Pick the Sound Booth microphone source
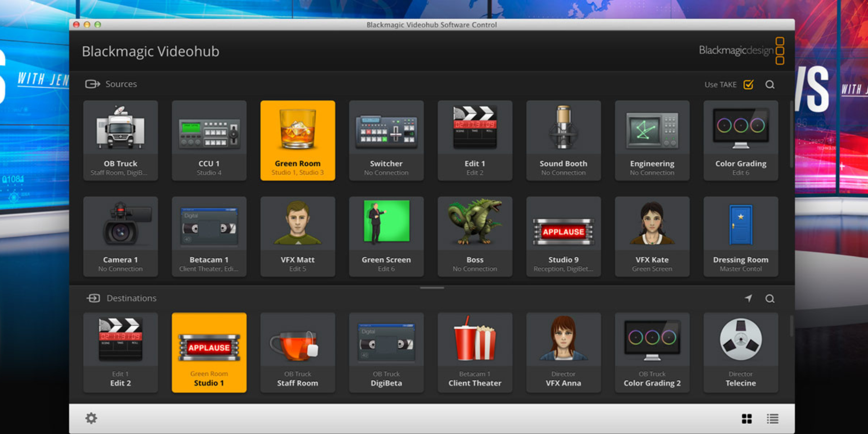 click(563, 141)
